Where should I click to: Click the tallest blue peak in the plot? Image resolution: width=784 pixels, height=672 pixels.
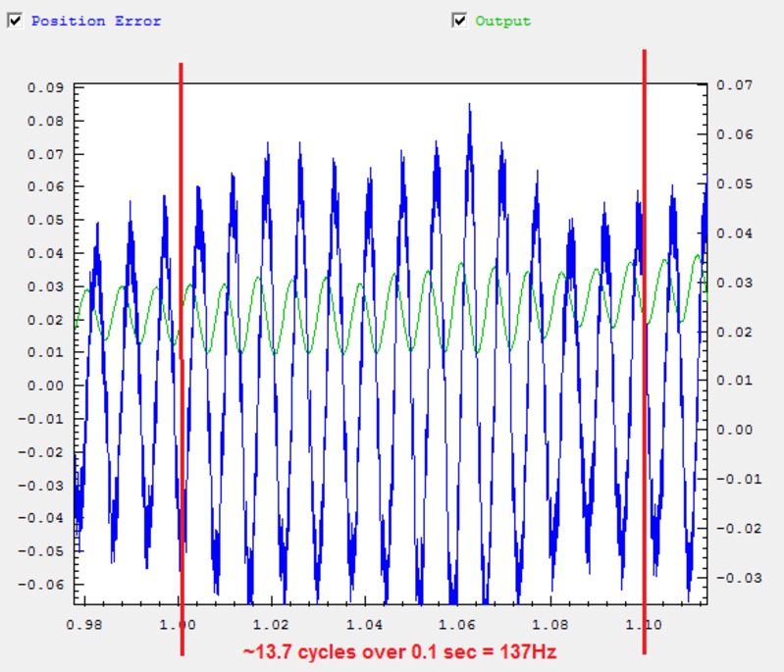click(470, 106)
